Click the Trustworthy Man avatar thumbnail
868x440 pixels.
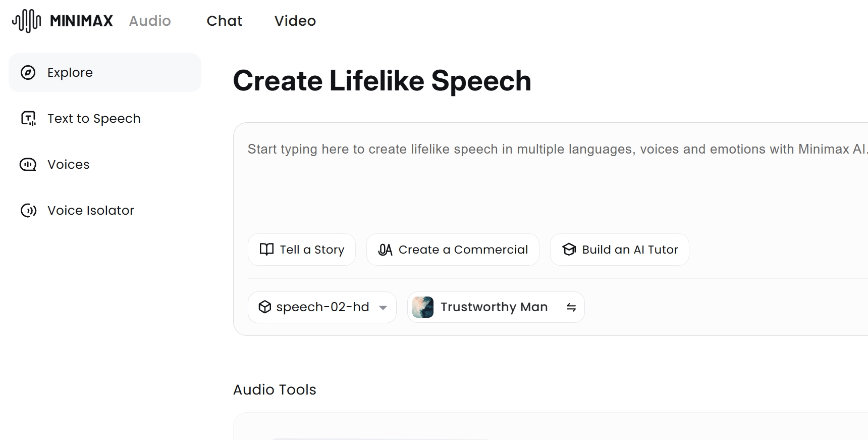[423, 307]
